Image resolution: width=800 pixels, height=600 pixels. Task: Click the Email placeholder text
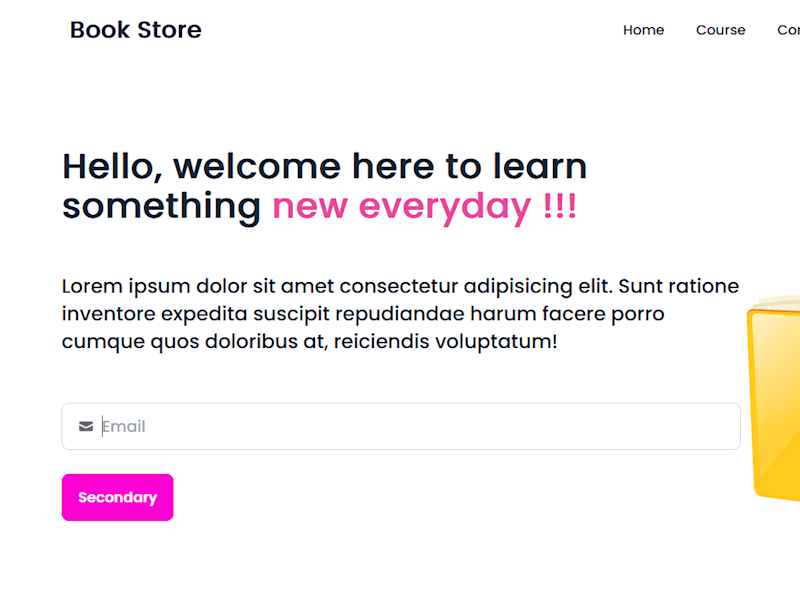click(x=124, y=426)
